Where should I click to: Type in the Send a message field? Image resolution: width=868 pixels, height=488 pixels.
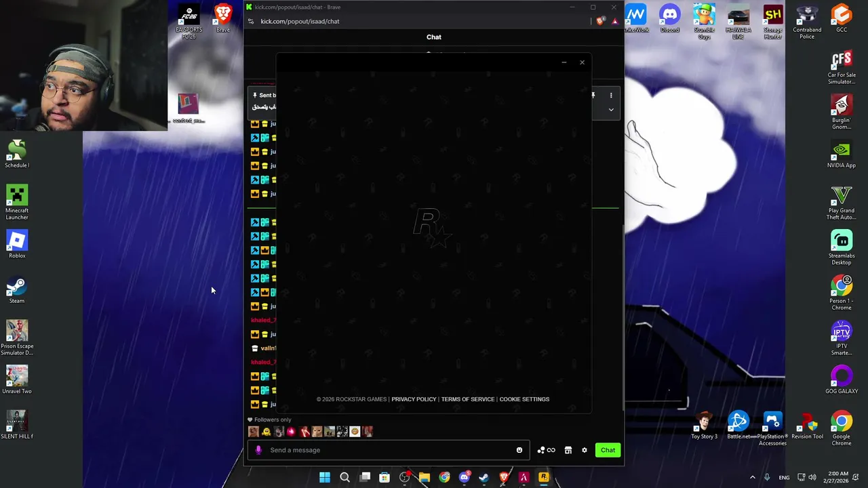pyautogui.click(x=389, y=450)
